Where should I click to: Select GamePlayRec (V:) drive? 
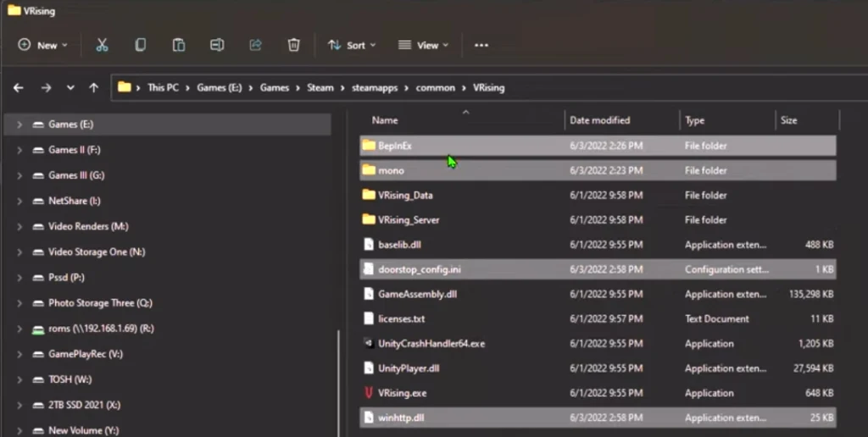tap(86, 354)
